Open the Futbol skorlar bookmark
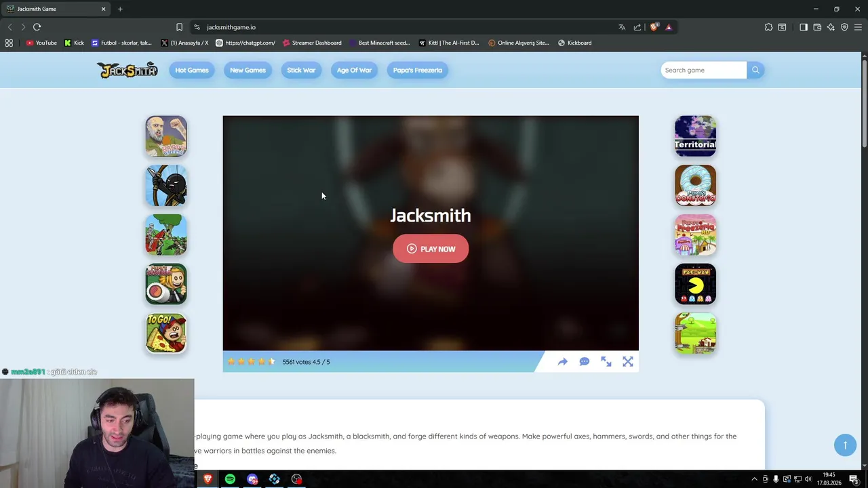 (x=121, y=43)
